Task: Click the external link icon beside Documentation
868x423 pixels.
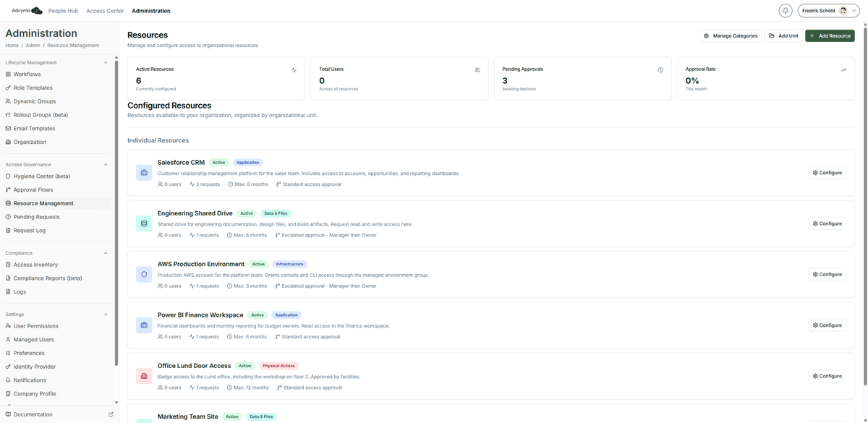Action: click(x=111, y=414)
